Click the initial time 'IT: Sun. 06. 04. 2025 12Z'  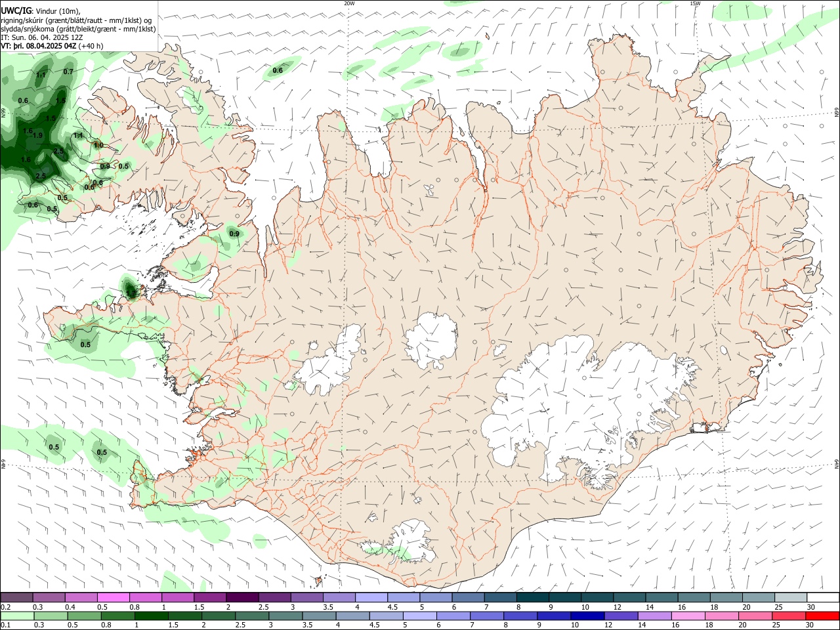tap(42, 37)
